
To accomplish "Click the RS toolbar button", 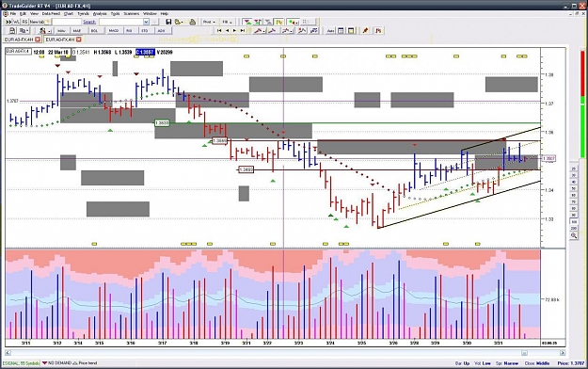I will coord(24,22).
